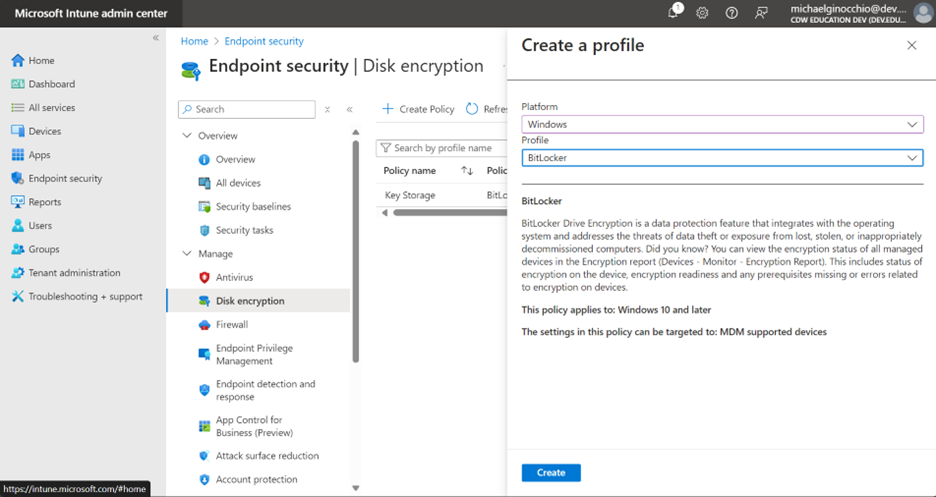The width and height of the screenshot is (936, 497).
Task: Click the Firewall icon in sidebar
Action: [x=204, y=325]
